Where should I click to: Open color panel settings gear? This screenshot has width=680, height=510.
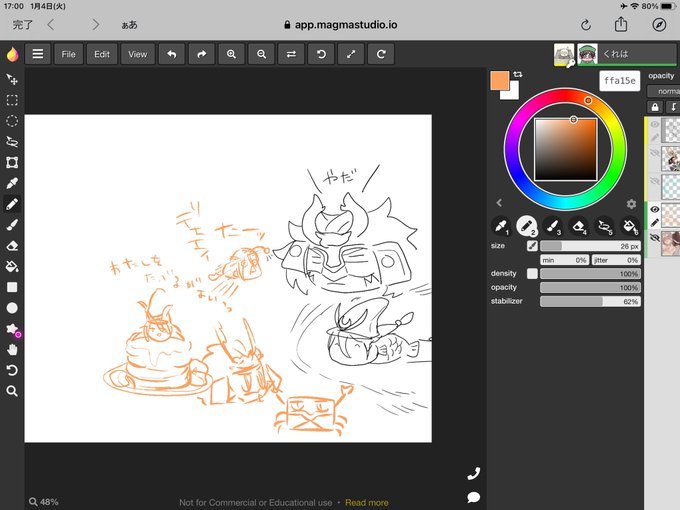click(631, 204)
